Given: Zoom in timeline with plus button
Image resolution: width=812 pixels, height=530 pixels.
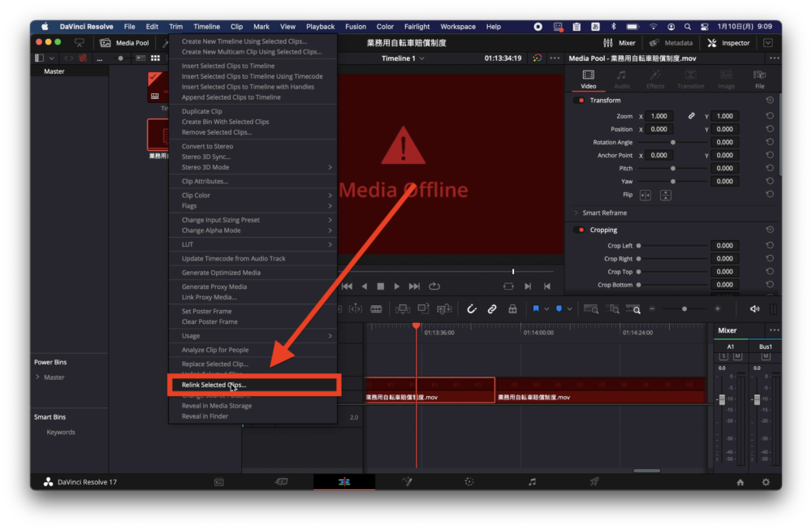Looking at the screenshot, I should point(717,309).
